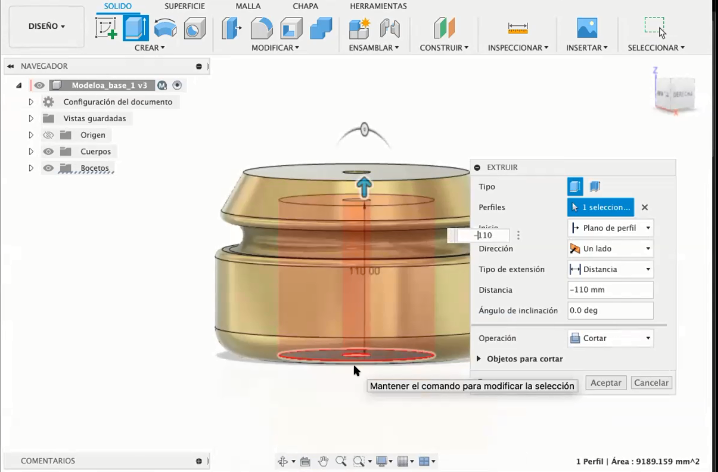Expand the Objetos para cortar section
Screen dimensions: 718x472
click(x=479, y=359)
